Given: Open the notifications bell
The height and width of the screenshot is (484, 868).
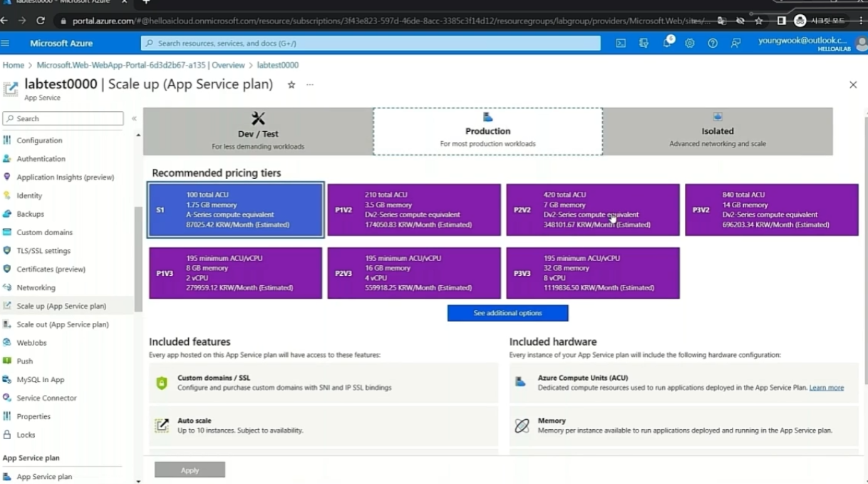Looking at the screenshot, I should click(x=667, y=43).
